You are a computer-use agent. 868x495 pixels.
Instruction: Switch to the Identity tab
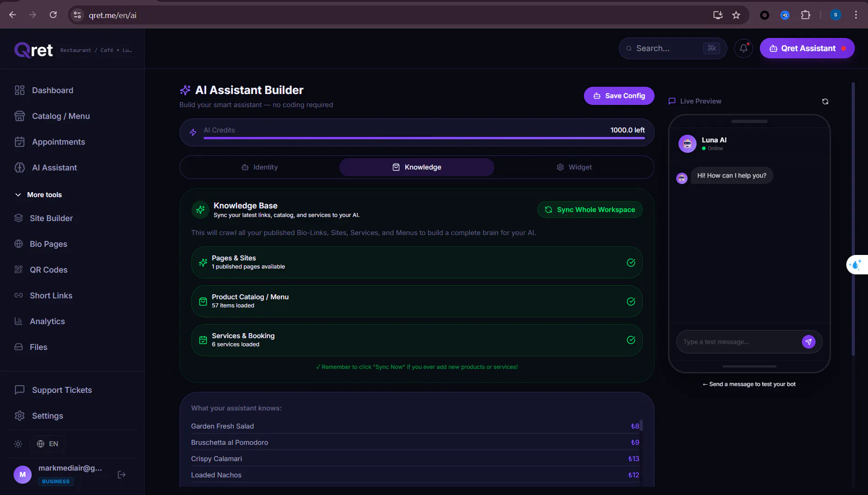[260, 167]
